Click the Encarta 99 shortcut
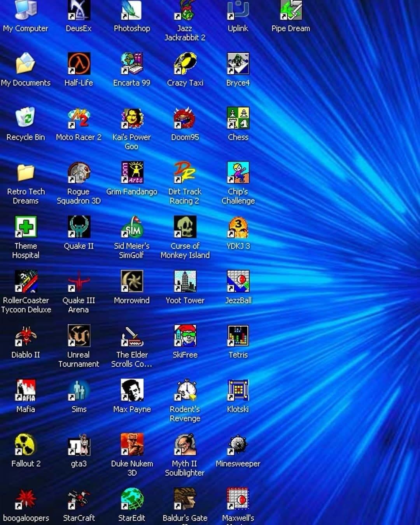 132,63
